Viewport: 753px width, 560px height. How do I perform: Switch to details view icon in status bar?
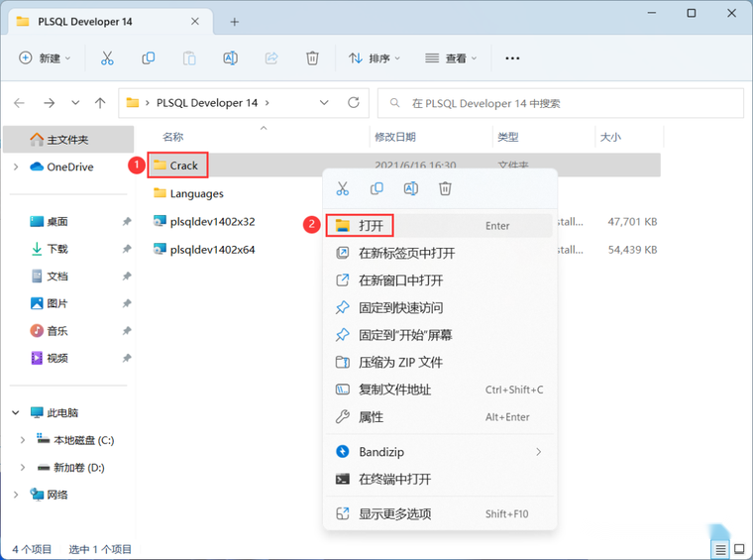tap(720, 549)
